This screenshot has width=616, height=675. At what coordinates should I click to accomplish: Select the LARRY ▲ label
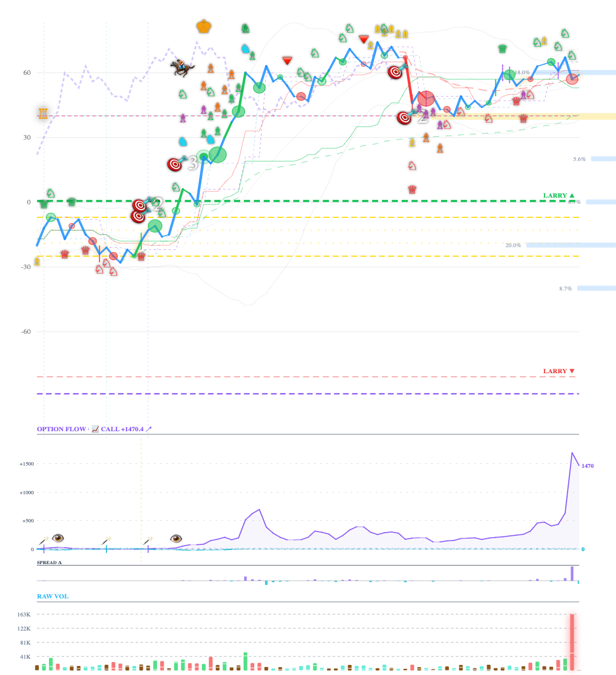click(x=557, y=195)
